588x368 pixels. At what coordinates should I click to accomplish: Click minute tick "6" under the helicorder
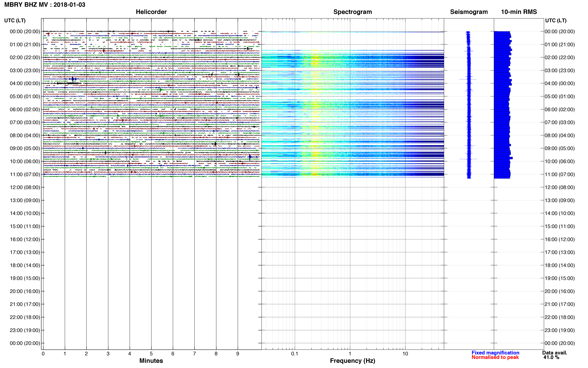coord(173,354)
